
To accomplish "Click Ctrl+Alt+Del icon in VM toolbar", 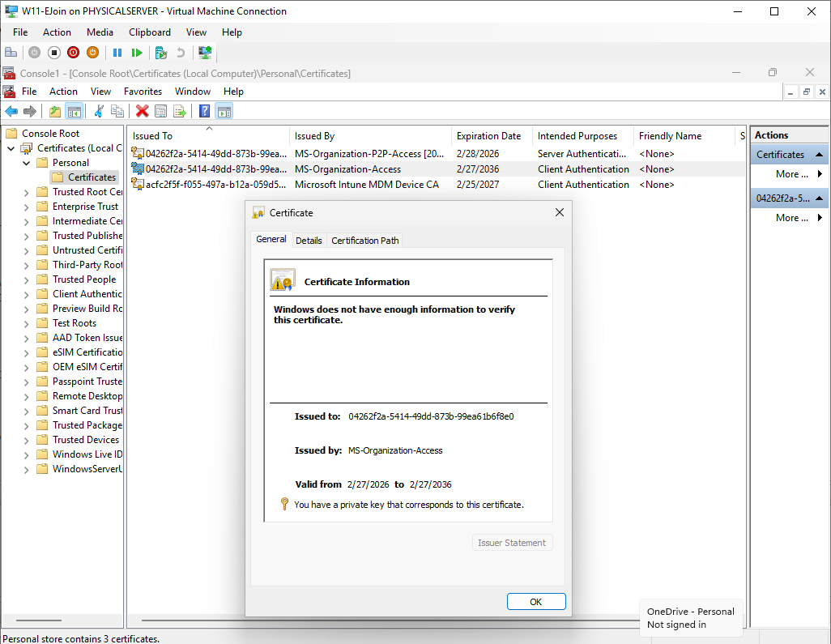I will coord(11,53).
